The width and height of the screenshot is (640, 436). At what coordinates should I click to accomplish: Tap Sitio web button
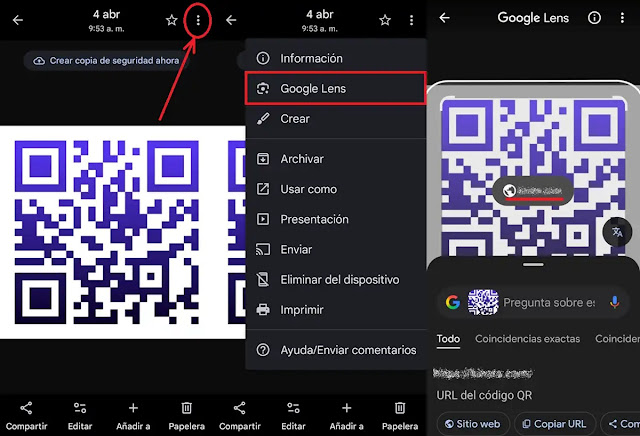click(x=471, y=424)
